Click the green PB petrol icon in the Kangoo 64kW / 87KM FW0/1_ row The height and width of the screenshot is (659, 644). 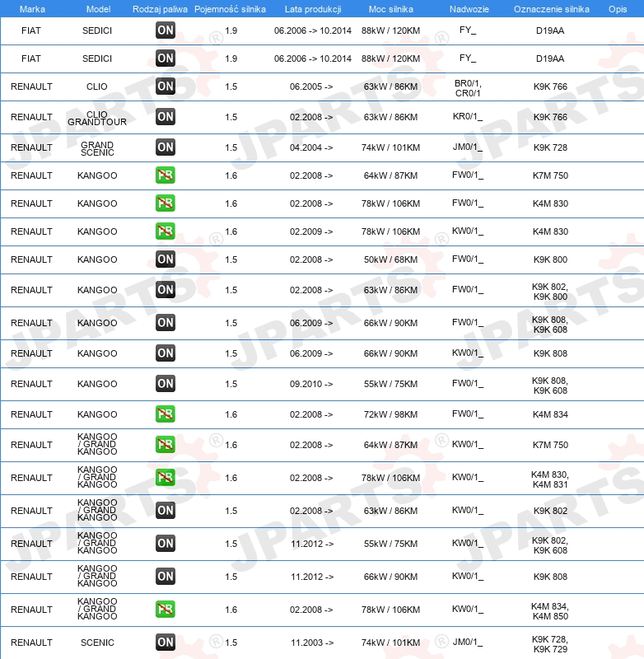[x=165, y=175]
